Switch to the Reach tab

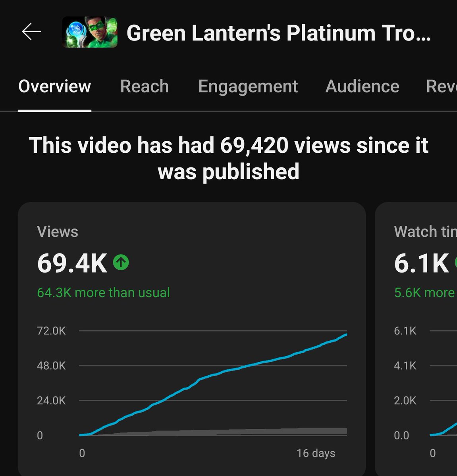pos(145,86)
